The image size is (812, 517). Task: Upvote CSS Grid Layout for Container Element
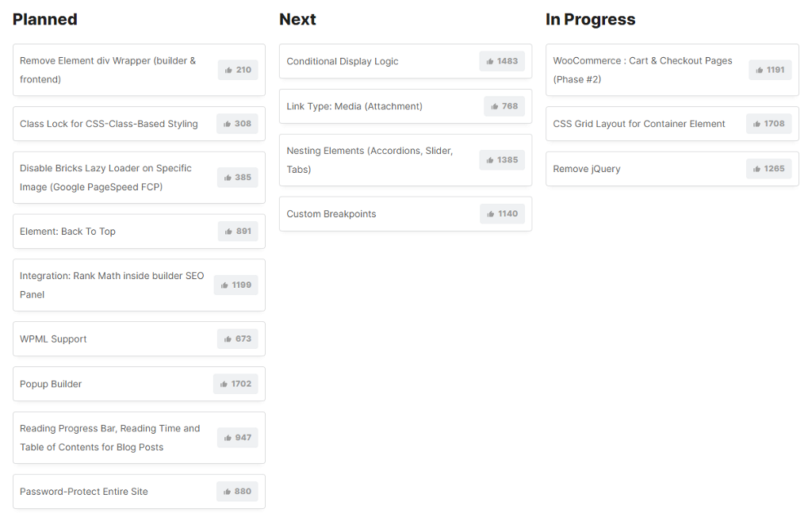tap(768, 124)
